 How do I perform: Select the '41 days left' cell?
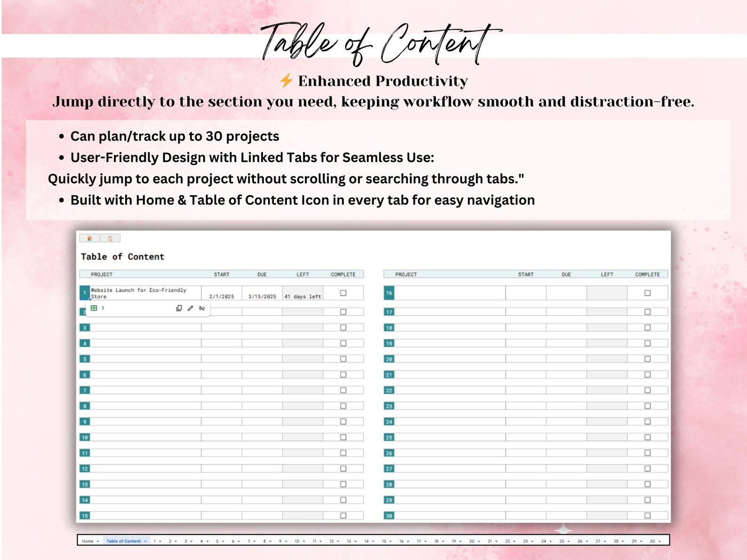coord(302,293)
